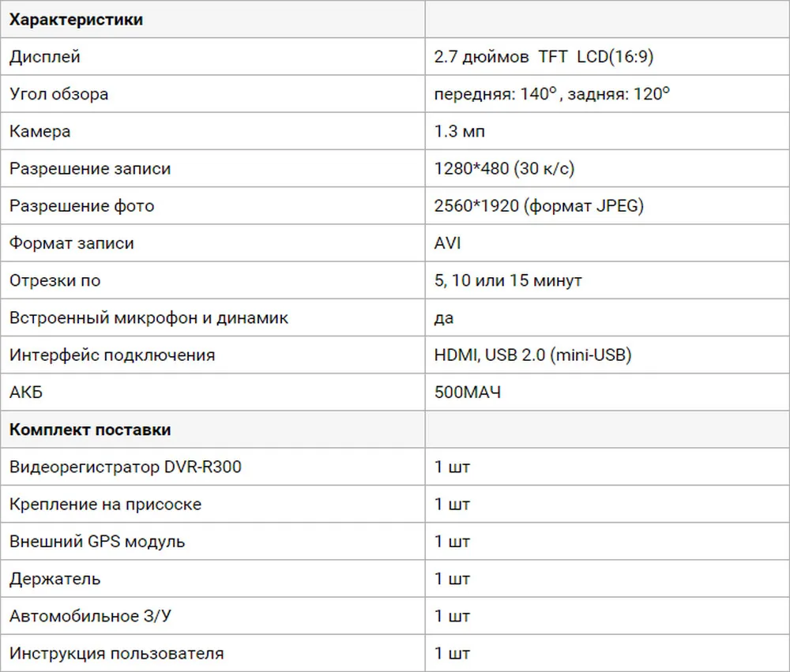790x672 pixels.
Task: Click the "Разрешение записи" label
Action: coord(90,169)
